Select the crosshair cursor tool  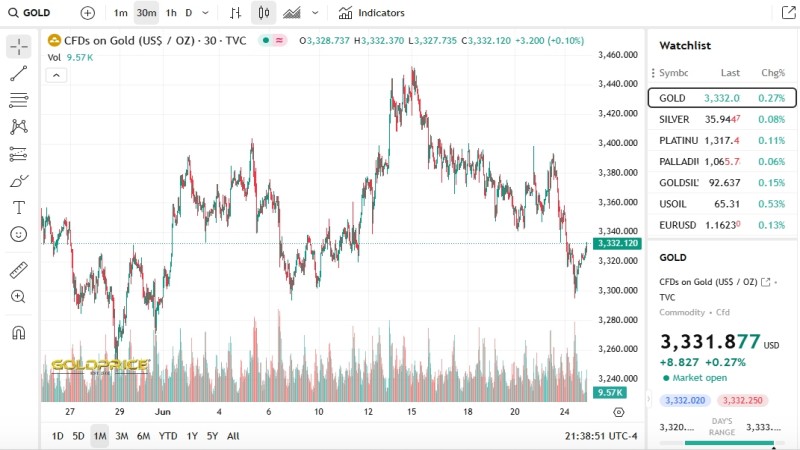pos(19,46)
